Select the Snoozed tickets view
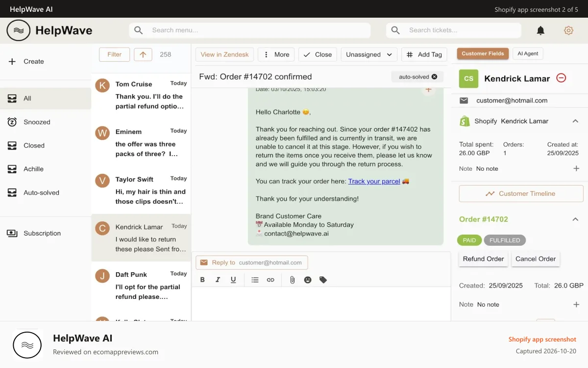 click(46, 122)
